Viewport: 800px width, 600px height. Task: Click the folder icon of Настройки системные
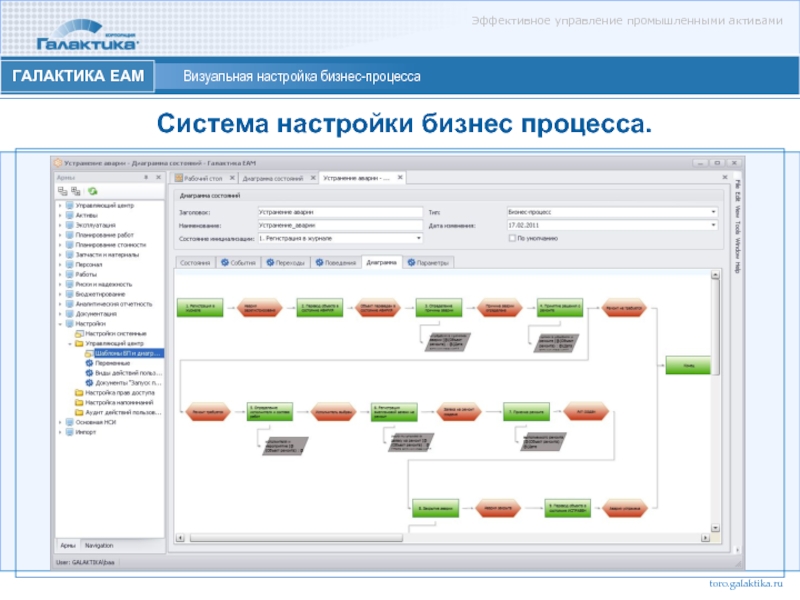(x=79, y=334)
